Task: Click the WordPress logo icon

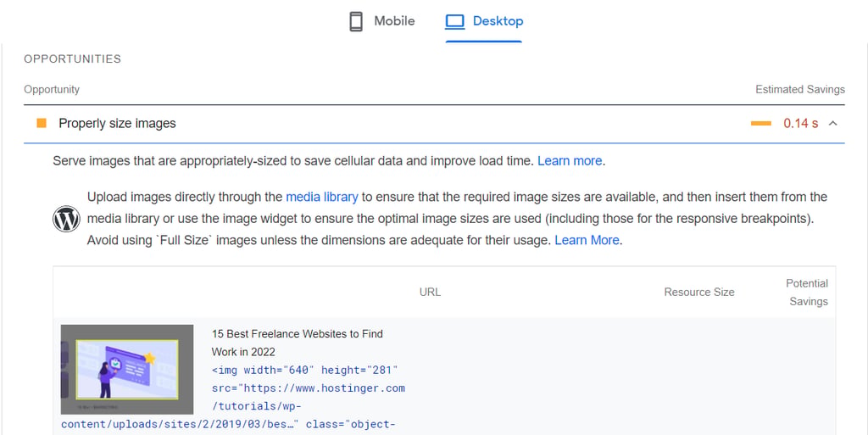Action: [x=66, y=219]
